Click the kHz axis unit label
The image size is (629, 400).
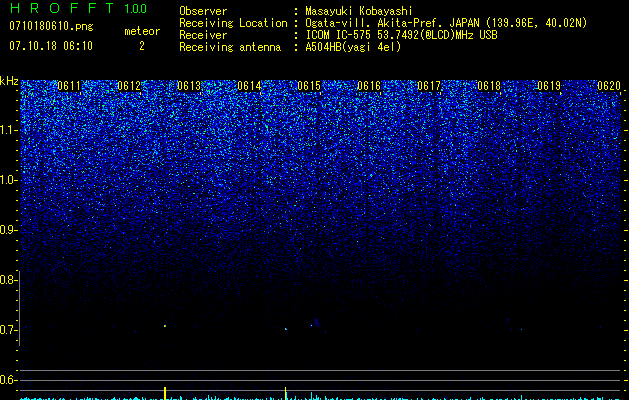coord(9,81)
